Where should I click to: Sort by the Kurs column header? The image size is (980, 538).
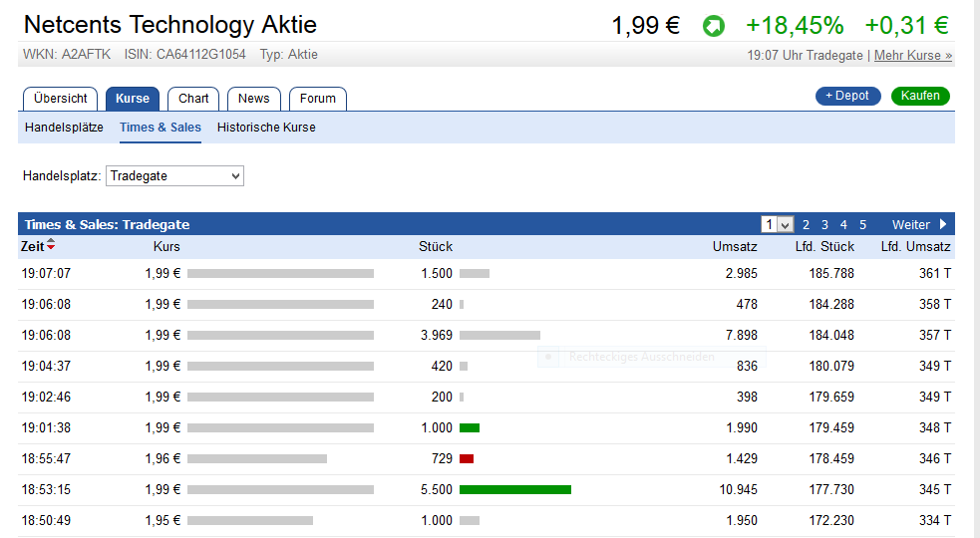click(166, 246)
